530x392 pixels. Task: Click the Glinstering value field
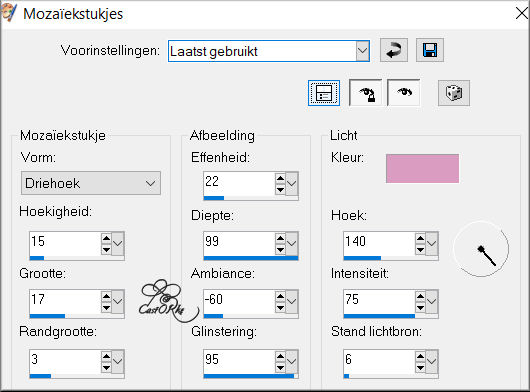(239, 360)
